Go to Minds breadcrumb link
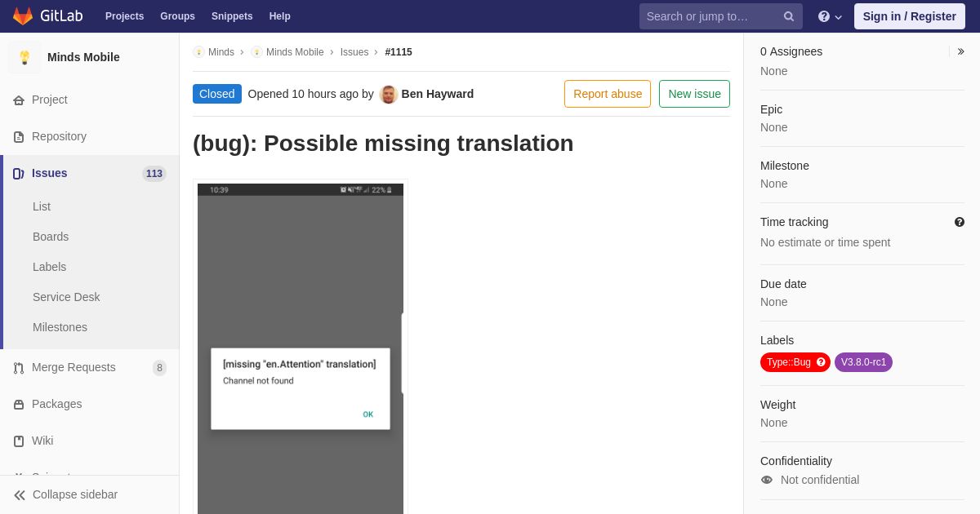The height and width of the screenshot is (514, 980). (221, 52)
